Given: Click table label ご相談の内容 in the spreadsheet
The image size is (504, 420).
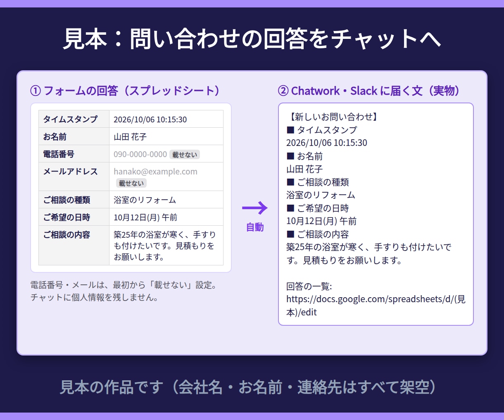Looking at the screenshot, I should tap(67, 234).
